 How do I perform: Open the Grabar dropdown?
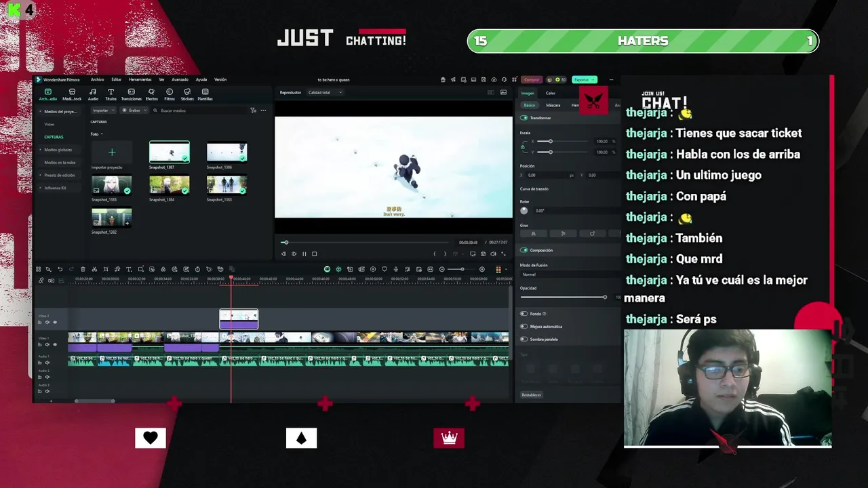pyautogui.click(x=134, y=110)
